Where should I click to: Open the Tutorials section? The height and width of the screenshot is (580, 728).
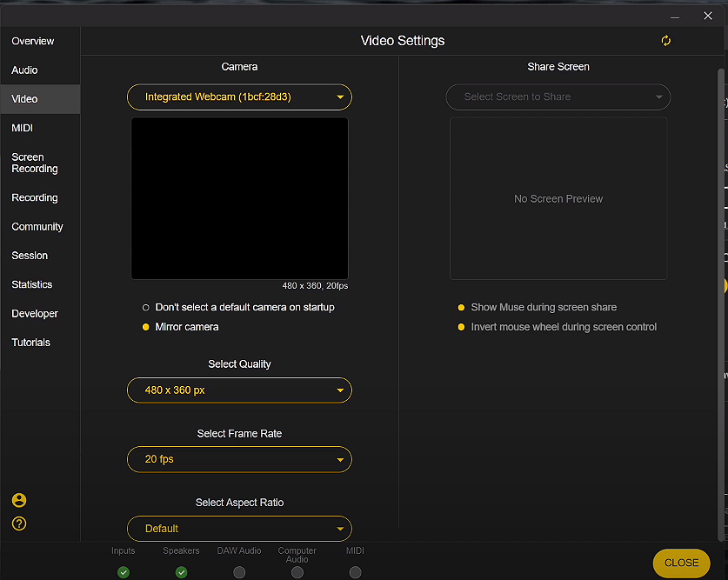click(40, 343)
